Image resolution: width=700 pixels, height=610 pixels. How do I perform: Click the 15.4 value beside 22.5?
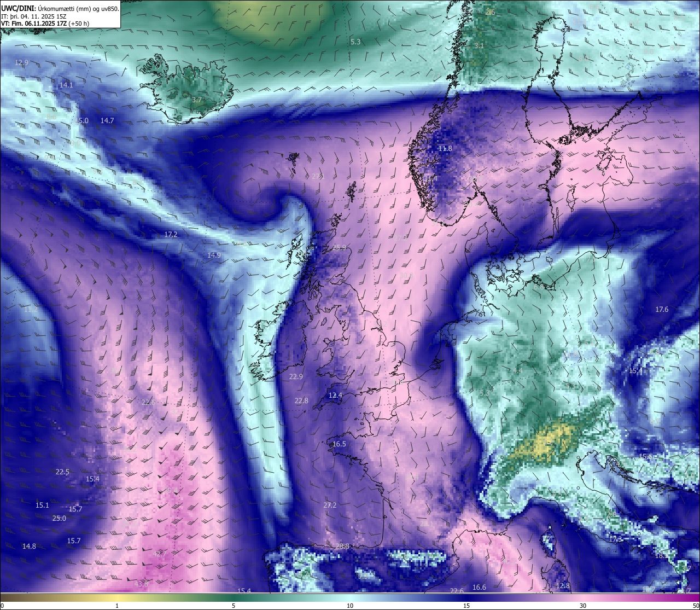[x=92, y=479]
